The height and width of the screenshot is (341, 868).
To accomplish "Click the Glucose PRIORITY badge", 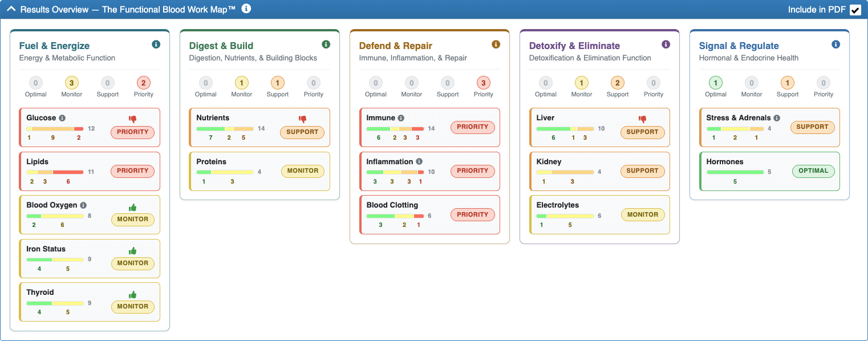I will 133,133.
